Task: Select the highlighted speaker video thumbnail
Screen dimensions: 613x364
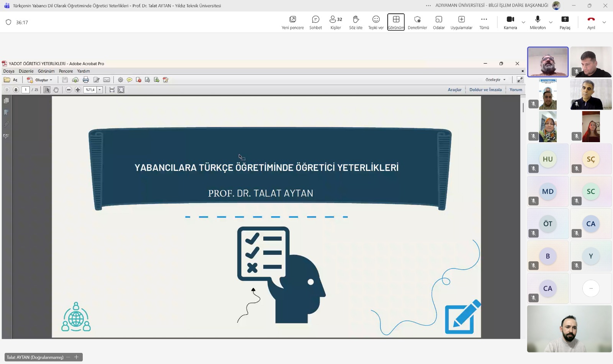Action: pyautogui.click(x=548, y=62)
